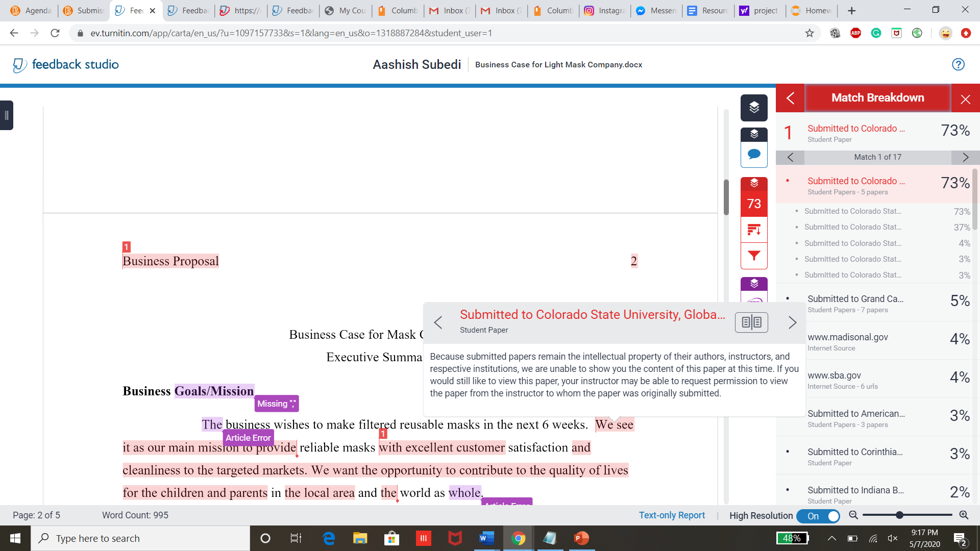980x551 pixels.
Task: Switch to the Resources browser tab
Action: click(x=708, y=10)
